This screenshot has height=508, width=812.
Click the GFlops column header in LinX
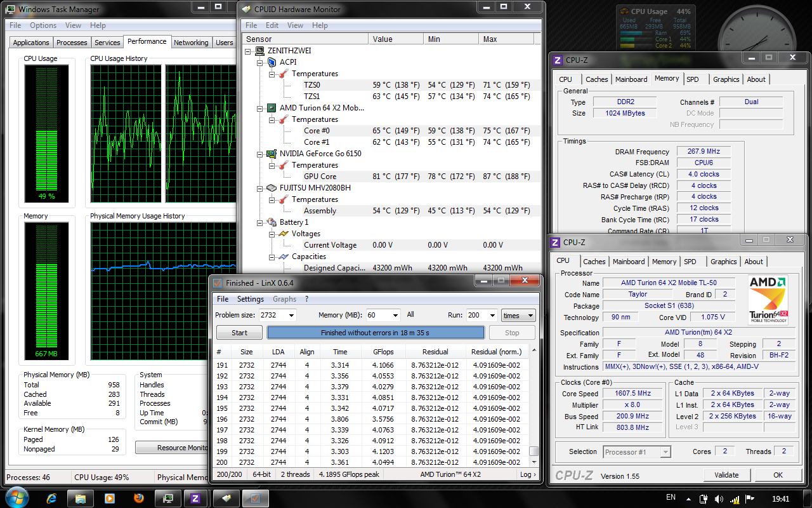pos(383,352)
